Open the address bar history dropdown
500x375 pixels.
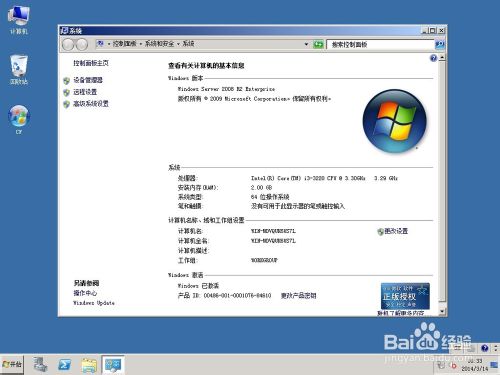pyautogui.click(x=306, y=44)
